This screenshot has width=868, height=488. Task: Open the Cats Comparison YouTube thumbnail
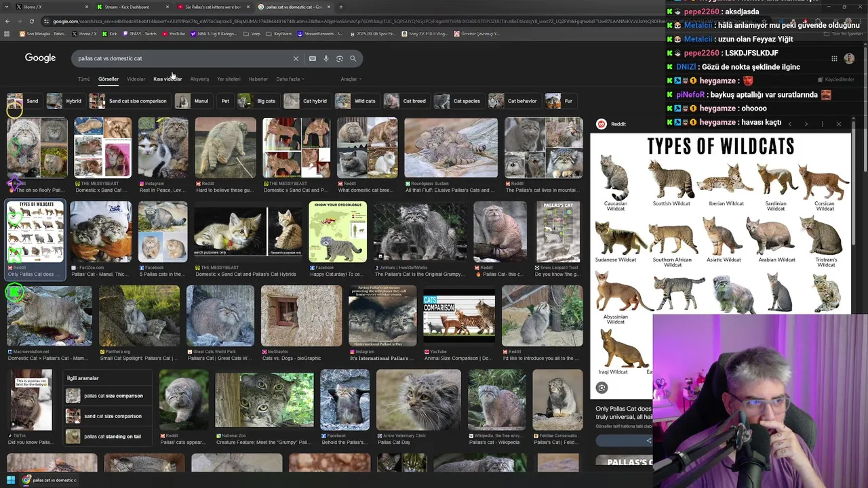(459, 316)
